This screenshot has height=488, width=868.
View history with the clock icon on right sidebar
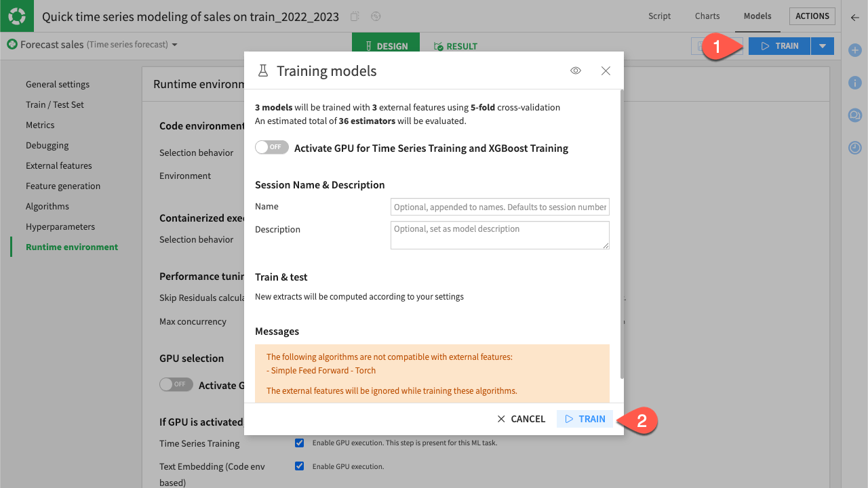pos(854,147)
